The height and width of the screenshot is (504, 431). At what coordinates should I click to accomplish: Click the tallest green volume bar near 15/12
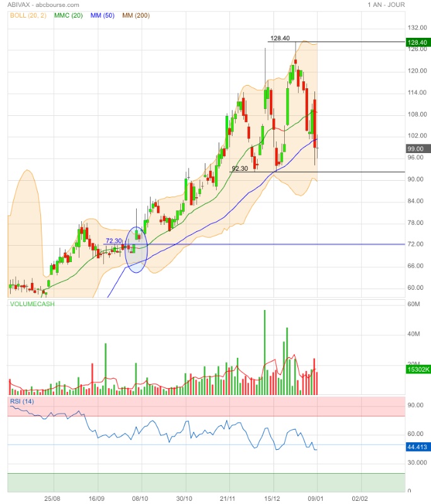(x=265, y=352)
